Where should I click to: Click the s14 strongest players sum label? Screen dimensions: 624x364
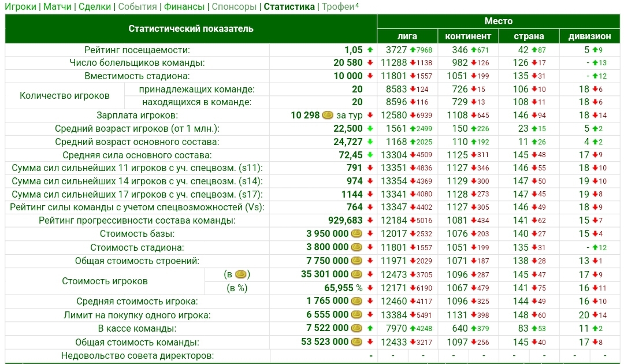[x=137, y=181]
